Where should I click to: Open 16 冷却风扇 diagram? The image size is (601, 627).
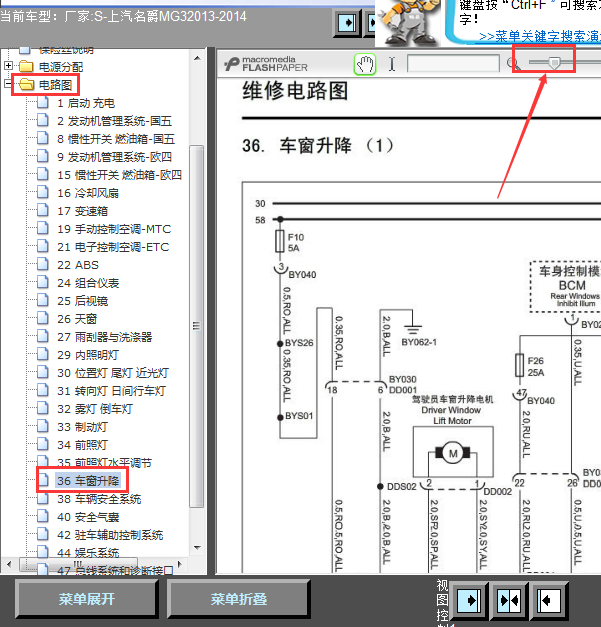tap(88, 193)
